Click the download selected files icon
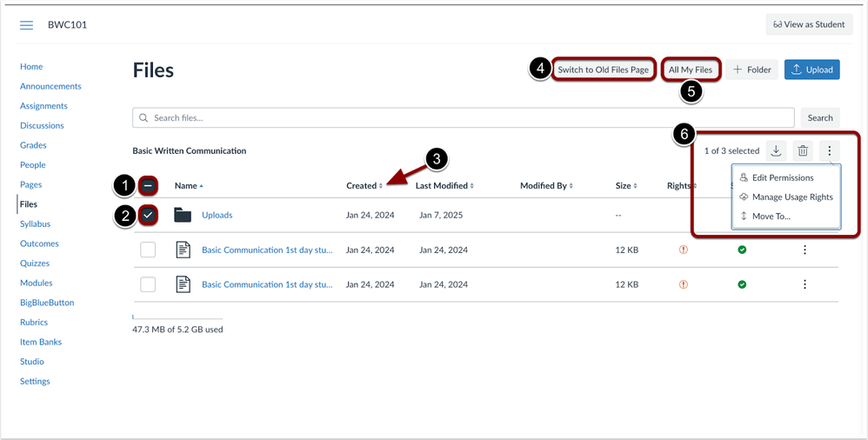This screenshot has height=440, width=868. tap(776, 151)
